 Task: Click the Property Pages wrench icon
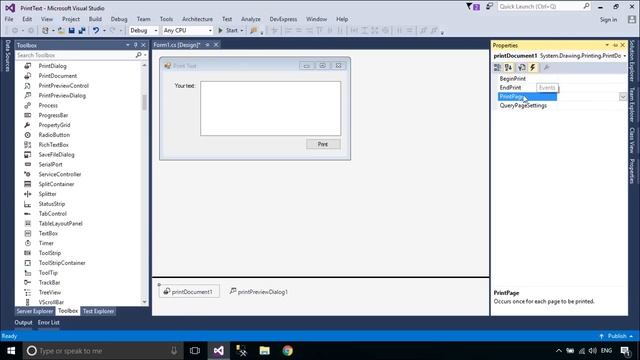pyautogui.click(x=547, y=68)
